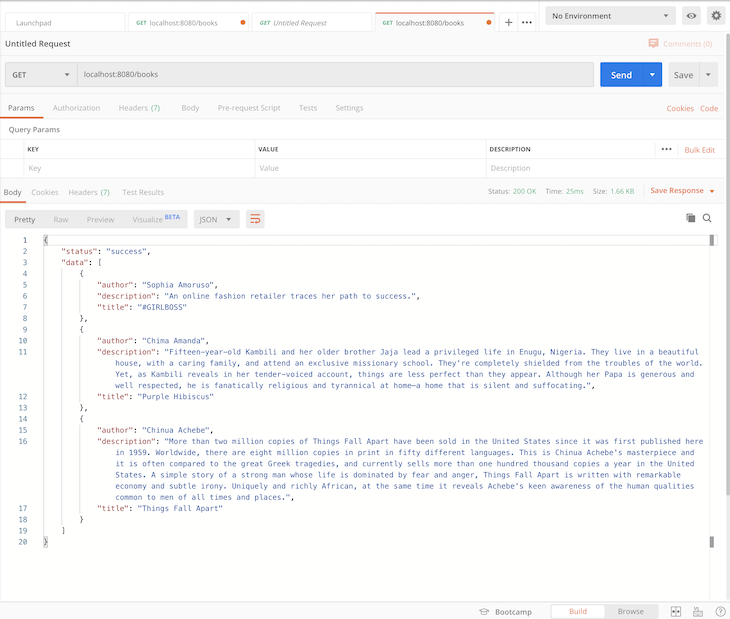Viewport: 730px width, 619px height.
Task: Click the "Chinua Achebe" author line
Action: [155, 430]
